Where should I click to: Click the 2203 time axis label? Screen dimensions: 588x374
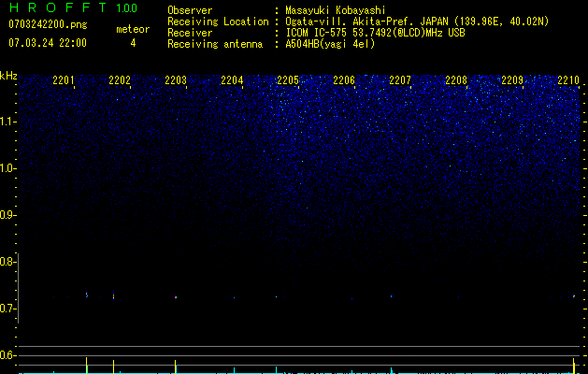coord(176,79)
